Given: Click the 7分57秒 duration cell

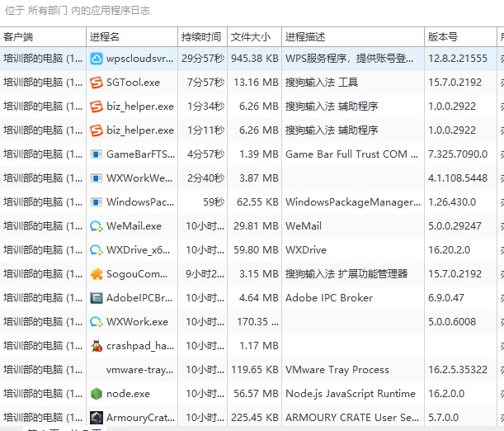Looking at the screenshot, I should (x=205, y=83).
